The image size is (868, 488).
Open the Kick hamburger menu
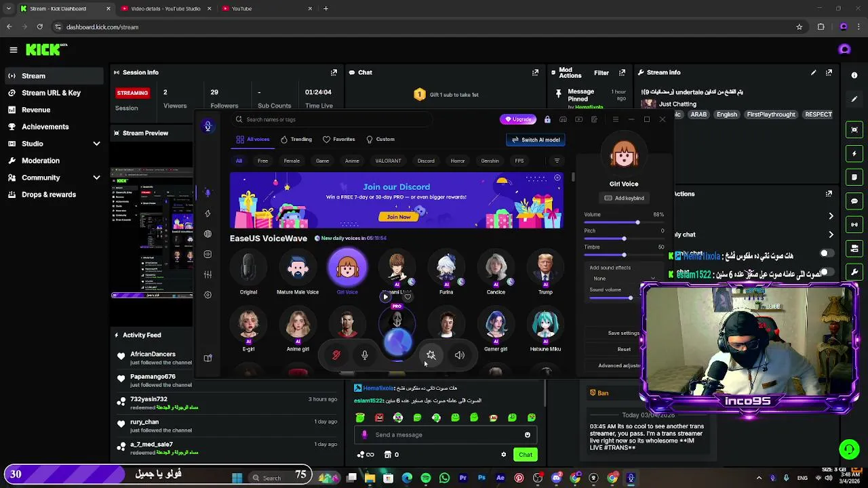click(x=13, y=49)
